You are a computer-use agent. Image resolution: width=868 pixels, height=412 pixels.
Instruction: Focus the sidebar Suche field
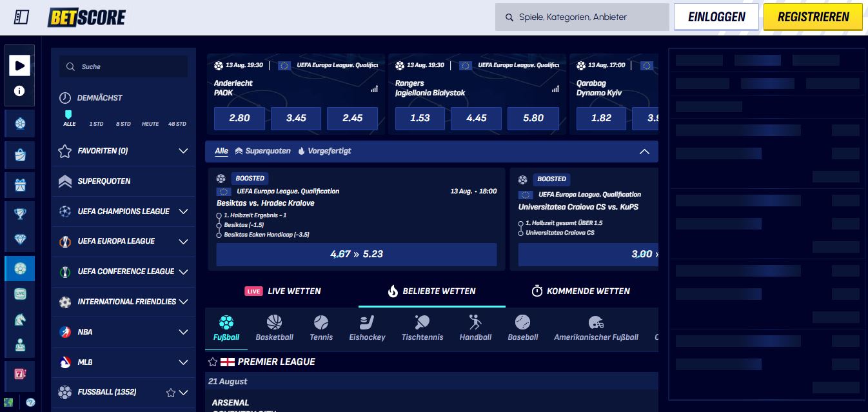tap(123, 66)
